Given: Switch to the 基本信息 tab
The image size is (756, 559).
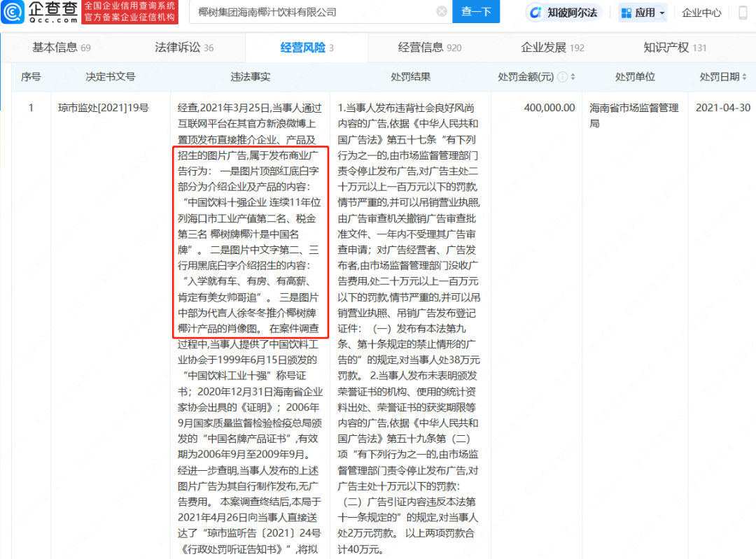Looking at the screenshot, I should click(x=55, y=47).
